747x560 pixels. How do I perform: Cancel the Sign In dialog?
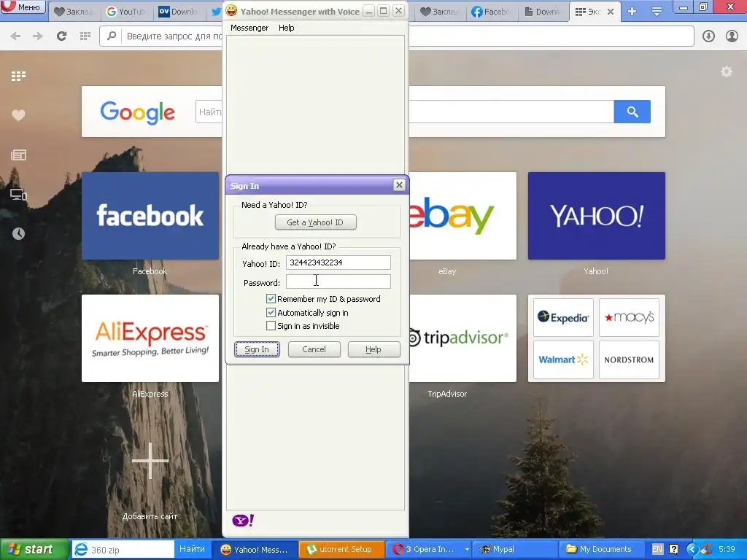(x=314, y=349)
